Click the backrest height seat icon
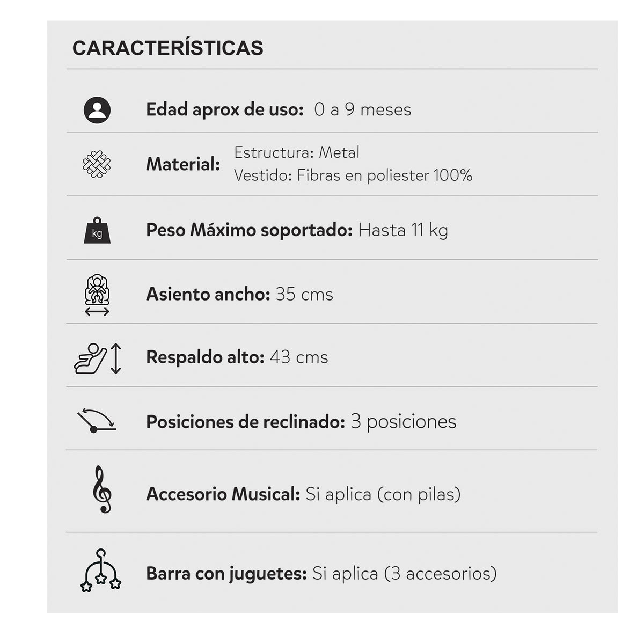Image resolution: width=644 pixels, height=644 pixels. [x=98, y=358]
